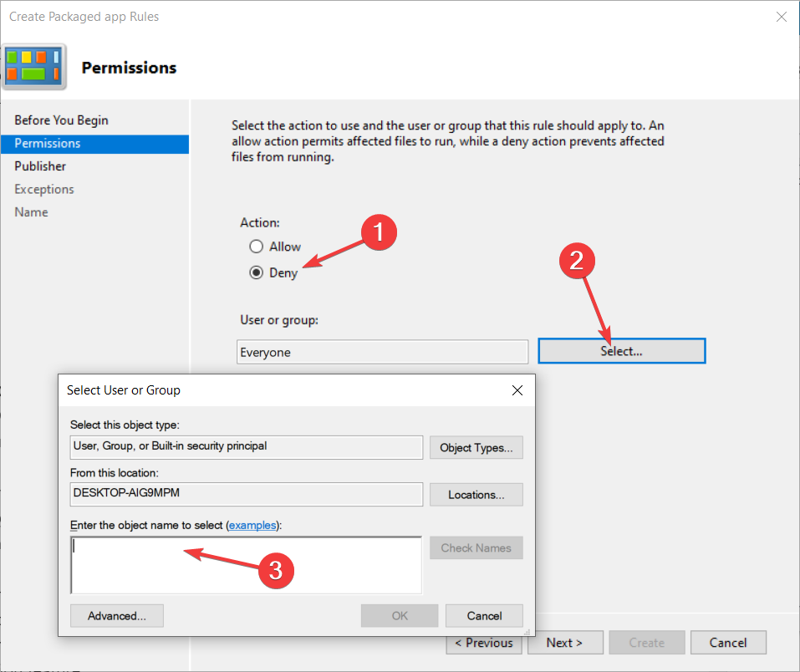This screenshot has width=800, height=672.
Task: Open the Locations... dialog
Action: point(476,495)
